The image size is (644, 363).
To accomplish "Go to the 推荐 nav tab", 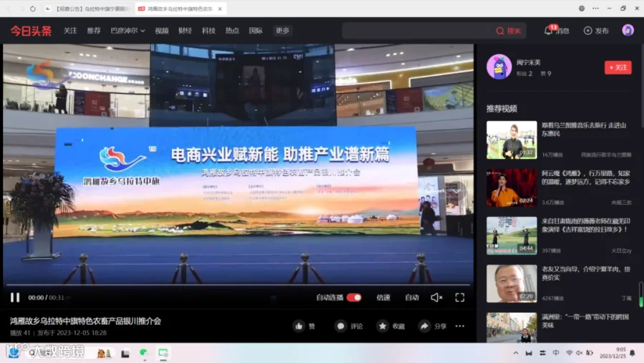I will coord(94,31).
